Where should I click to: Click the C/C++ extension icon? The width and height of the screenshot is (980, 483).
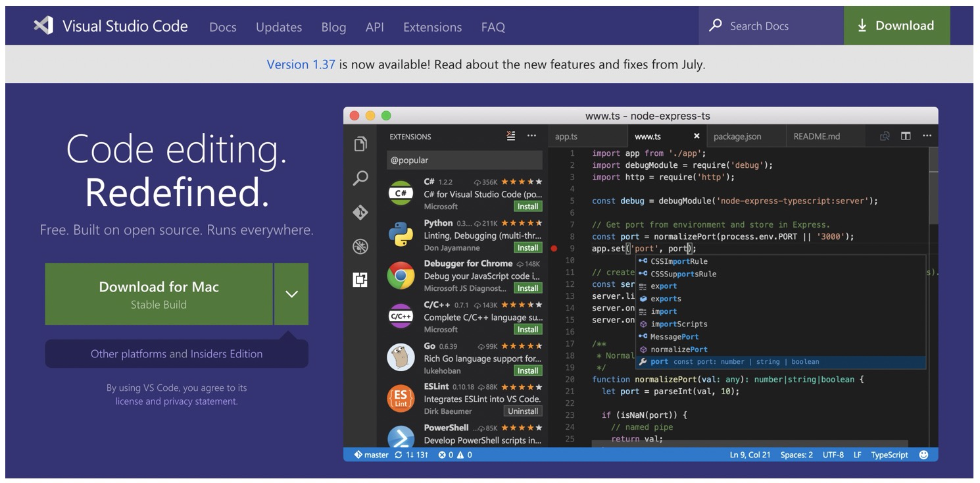click(401, 317)
